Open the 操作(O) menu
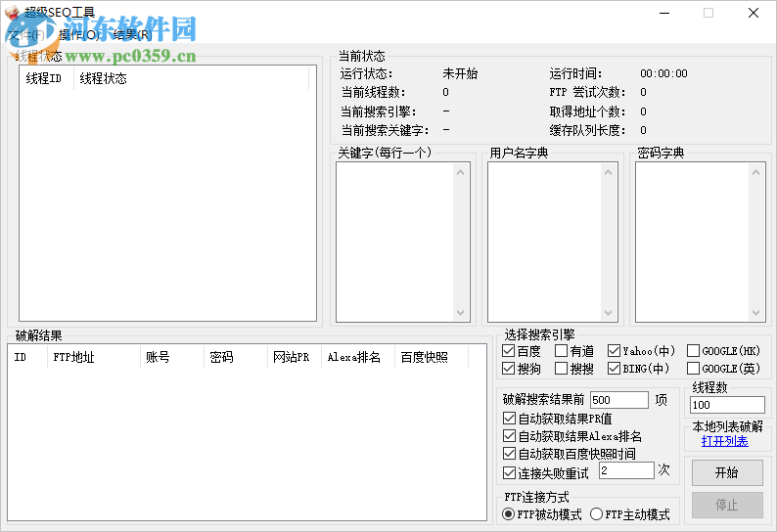The width and height of the screenshot is (777, 532). pyautogui.click(x=79, y=34)
